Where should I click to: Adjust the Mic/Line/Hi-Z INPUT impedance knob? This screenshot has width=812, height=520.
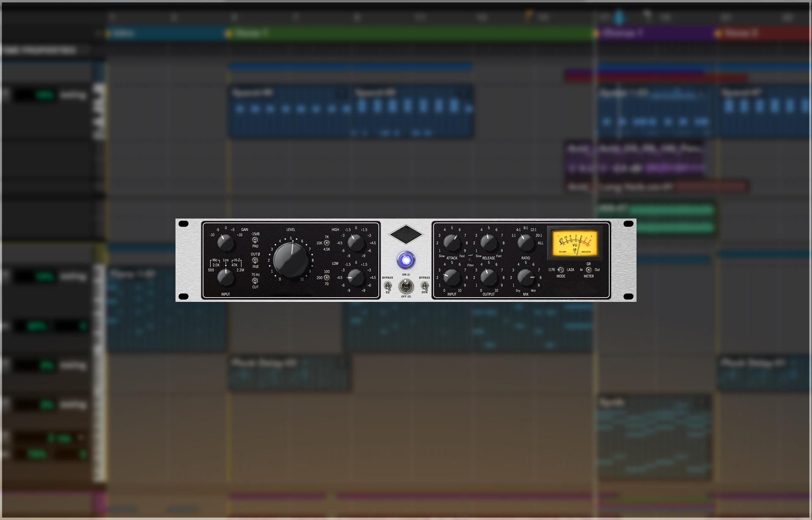tap(225, 277)
